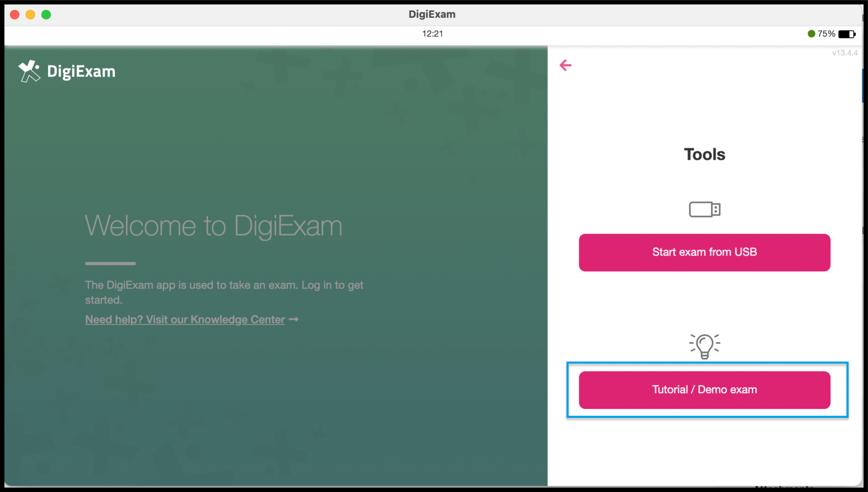The height and width of the screenshot is (492, 868).
Task: Click the Tools heading
Action: [x=704, y=154]
